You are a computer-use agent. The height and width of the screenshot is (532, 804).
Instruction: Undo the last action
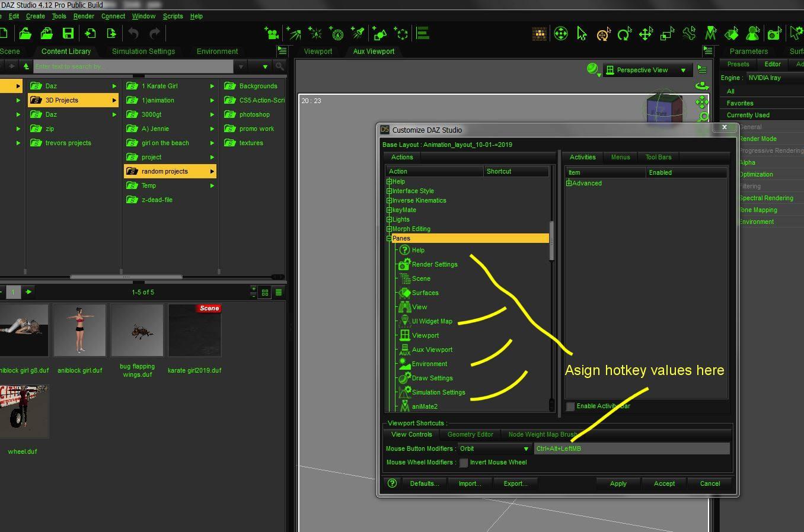pos(133,34)
